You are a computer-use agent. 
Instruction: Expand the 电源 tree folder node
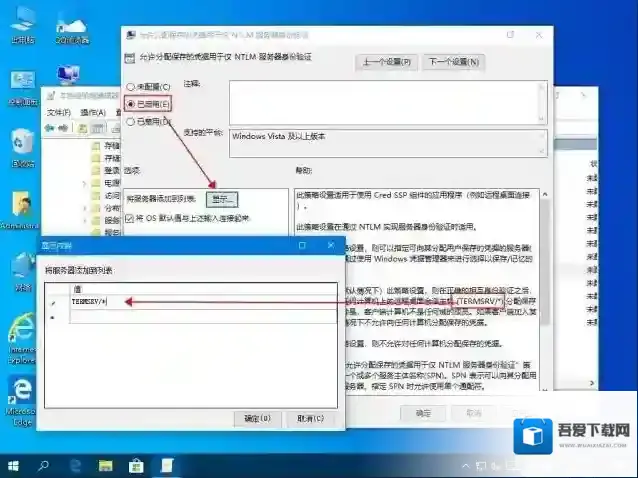85,183
